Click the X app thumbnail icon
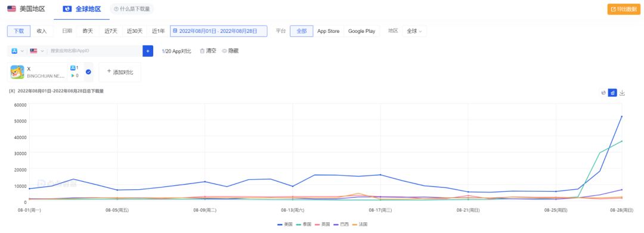This screenshot has width=644, height=233. coord(17,72)
